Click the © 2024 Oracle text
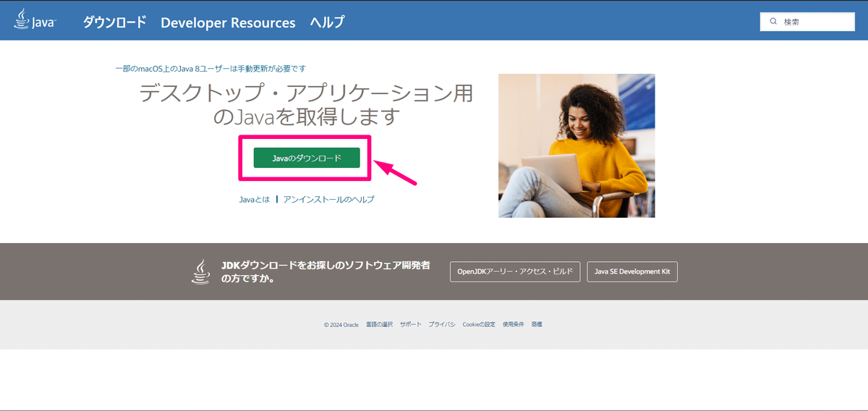The width and height of the screenshot is (868, 411). click(341, 324)
